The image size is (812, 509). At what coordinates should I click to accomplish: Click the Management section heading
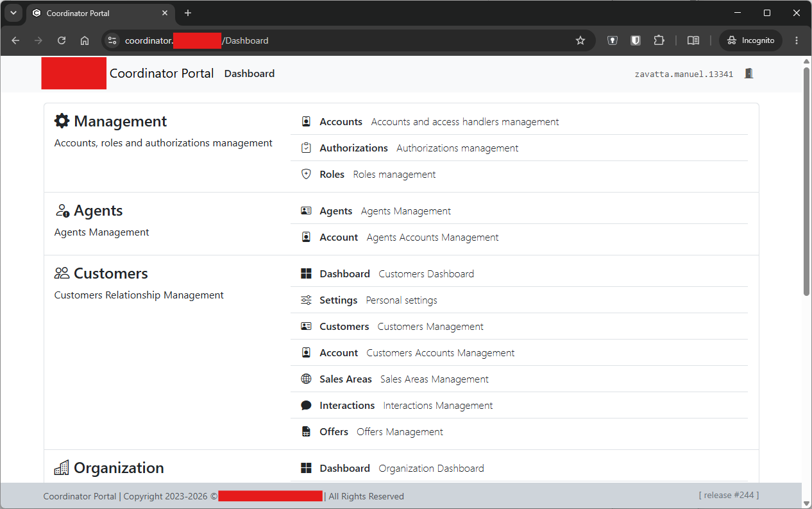(x=121, y=121)
